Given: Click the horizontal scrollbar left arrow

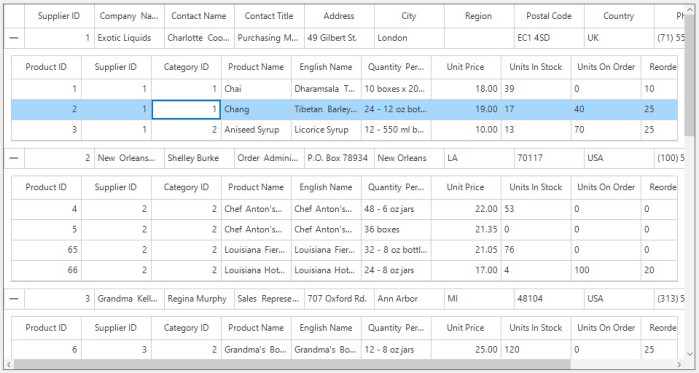Looking at the screenshot, I should tap(8, 365).
